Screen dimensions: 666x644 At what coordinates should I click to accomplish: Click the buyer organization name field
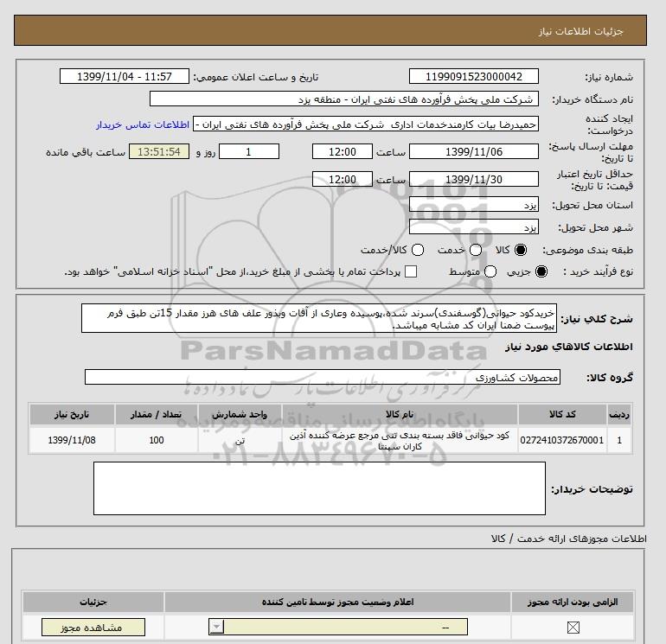tap(344, 99)
